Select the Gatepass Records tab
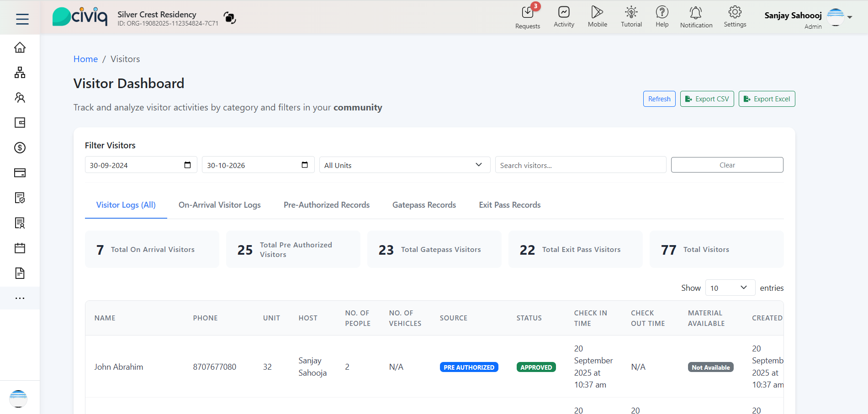 pos(424,205)
